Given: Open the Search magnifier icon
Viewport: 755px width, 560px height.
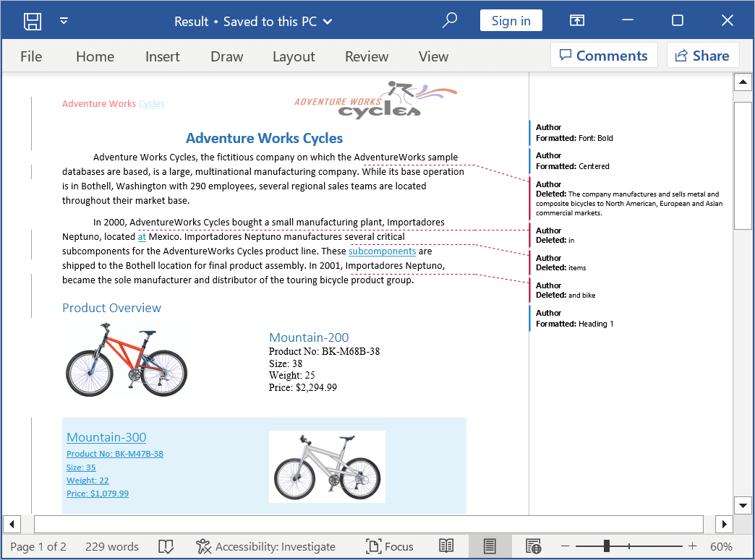Looking at the screenshot, I should (x=450, y=21).
